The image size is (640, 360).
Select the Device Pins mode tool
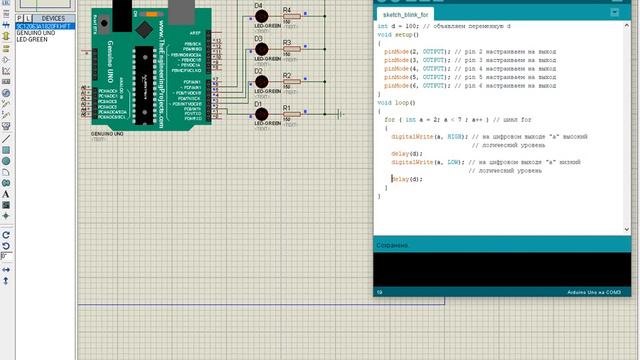point(6,60)
